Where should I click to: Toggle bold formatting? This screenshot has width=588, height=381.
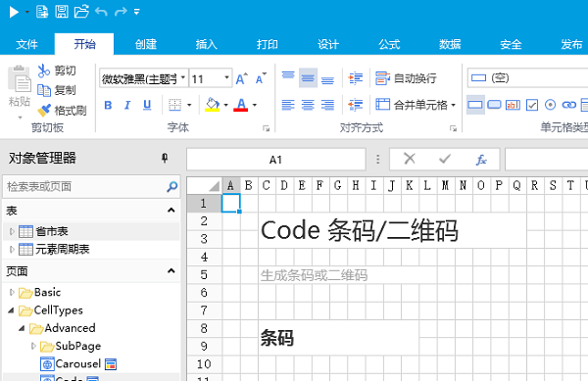108,105
